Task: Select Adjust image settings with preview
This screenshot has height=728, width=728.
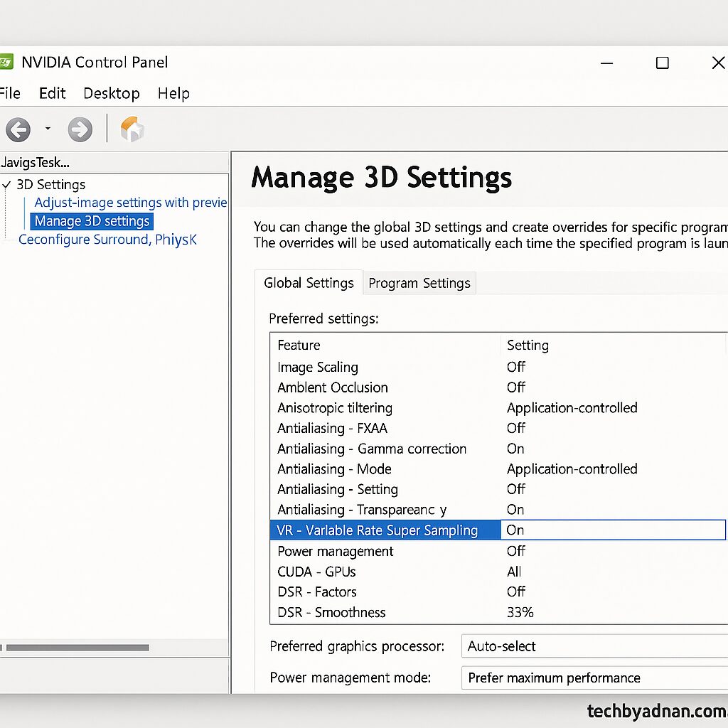Action: (x=130, y=203)
